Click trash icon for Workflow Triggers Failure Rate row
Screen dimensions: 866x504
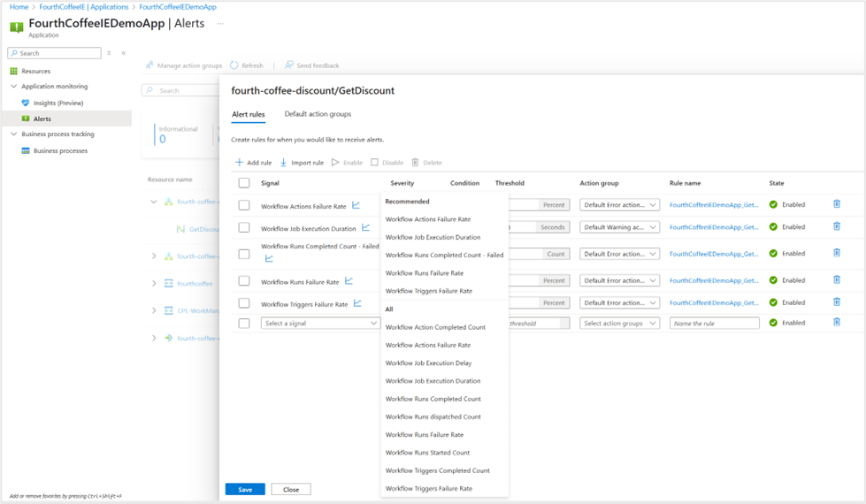coord(837,302)
